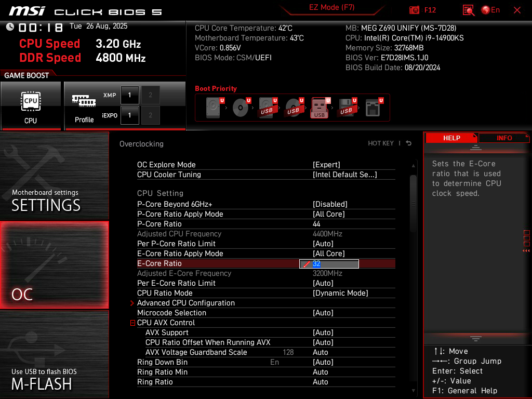Take a screenshot with the F12 camera icon
This screenshot has width=532, height=399.
pos(414,10)
